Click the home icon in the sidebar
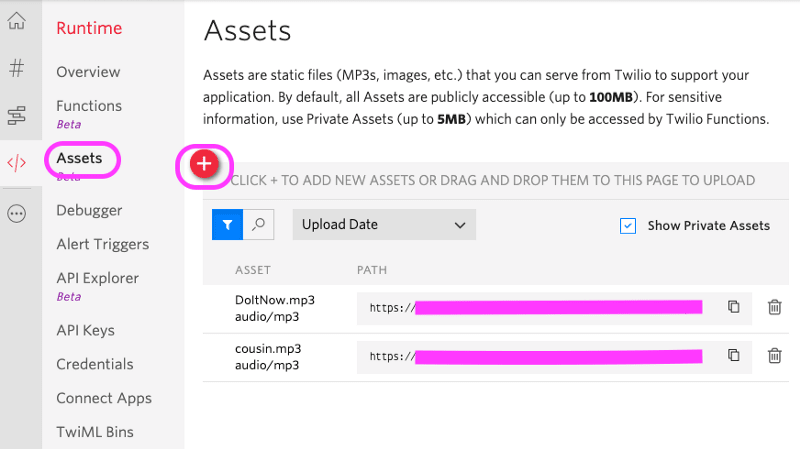 tap(16, 21)
